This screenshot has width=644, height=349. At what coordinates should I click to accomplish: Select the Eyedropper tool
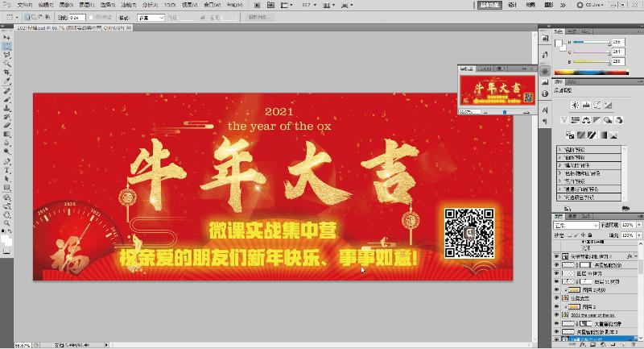6,81
